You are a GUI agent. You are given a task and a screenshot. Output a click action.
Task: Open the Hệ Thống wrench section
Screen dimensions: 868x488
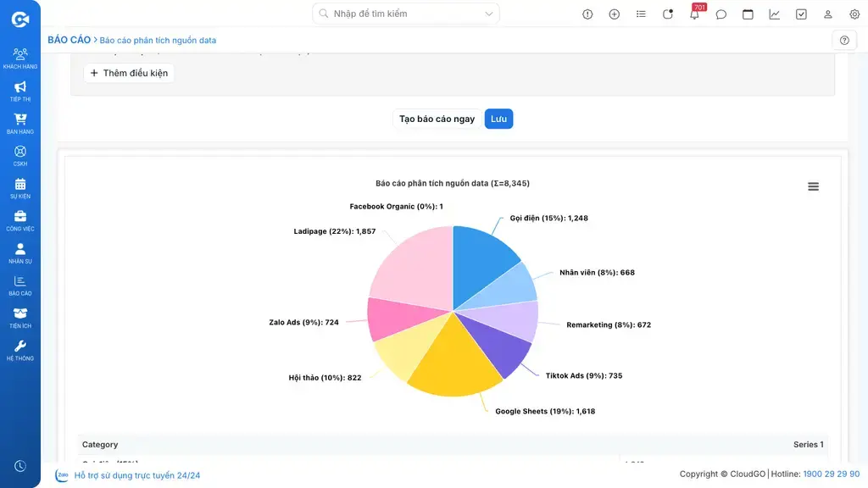[x=20, y=351]
